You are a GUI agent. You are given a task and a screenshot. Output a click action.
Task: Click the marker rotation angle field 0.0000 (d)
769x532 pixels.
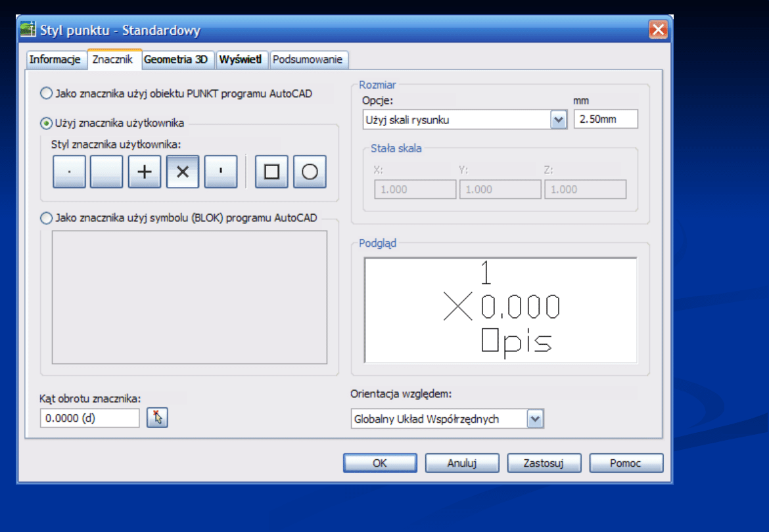click(x=90, y=418)
